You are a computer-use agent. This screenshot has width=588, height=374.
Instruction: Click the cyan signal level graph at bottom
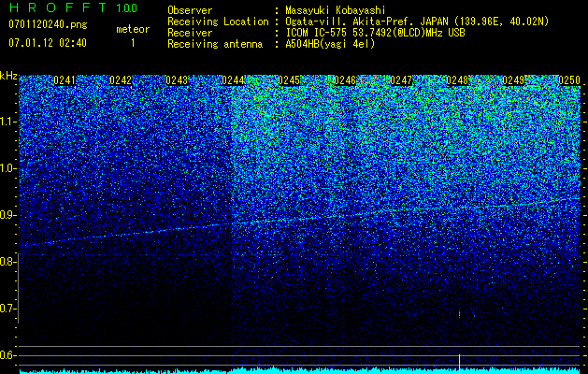click(x=300, y=370)
